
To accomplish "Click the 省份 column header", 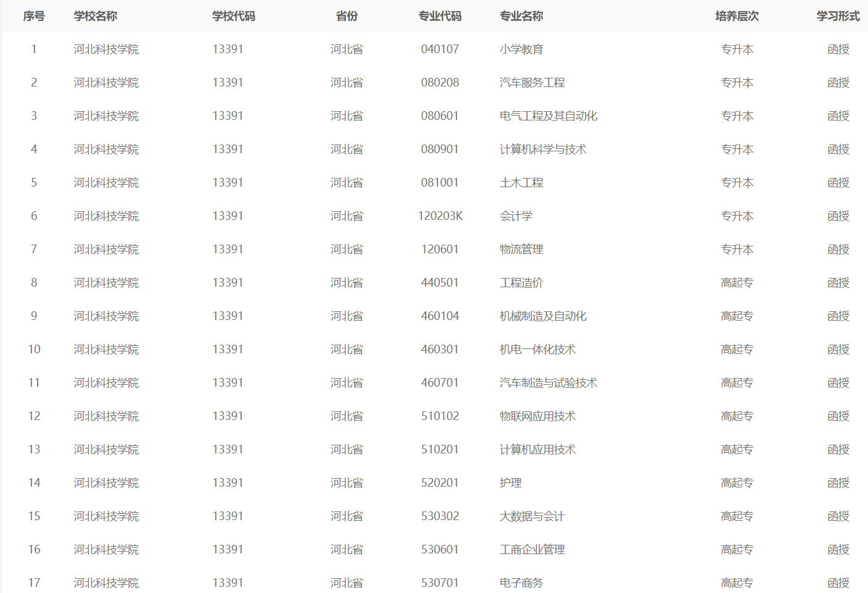I will 347,16.
